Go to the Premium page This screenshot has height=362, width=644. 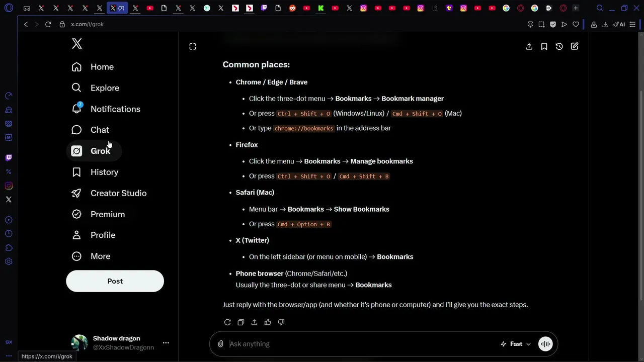tap(98, 214)
